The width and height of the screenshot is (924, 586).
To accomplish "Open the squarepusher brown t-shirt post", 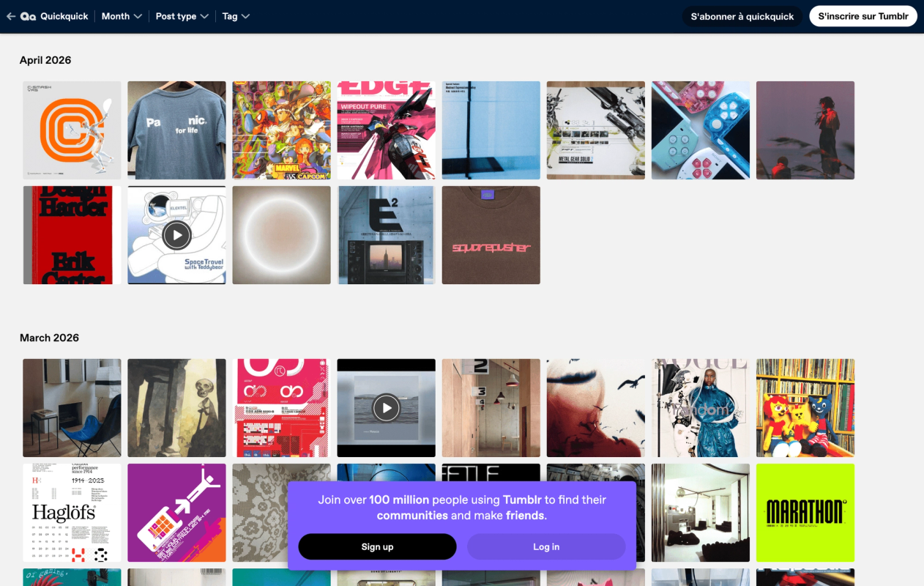I will pyautogui.click(x=491, y=235).
